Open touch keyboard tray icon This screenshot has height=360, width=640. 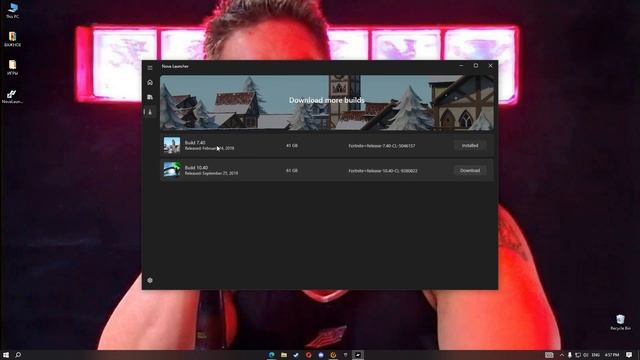click(x=549, y=355)
